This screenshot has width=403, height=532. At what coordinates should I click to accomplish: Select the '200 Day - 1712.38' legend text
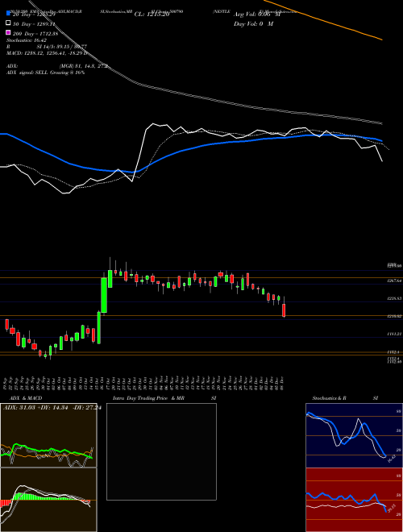pos(35,33)
